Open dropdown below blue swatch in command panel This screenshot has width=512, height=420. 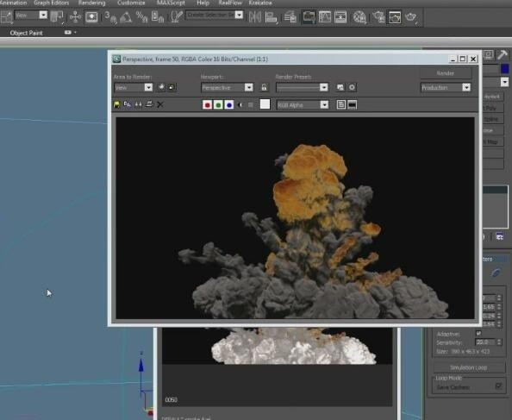click(x=504, y=82)
